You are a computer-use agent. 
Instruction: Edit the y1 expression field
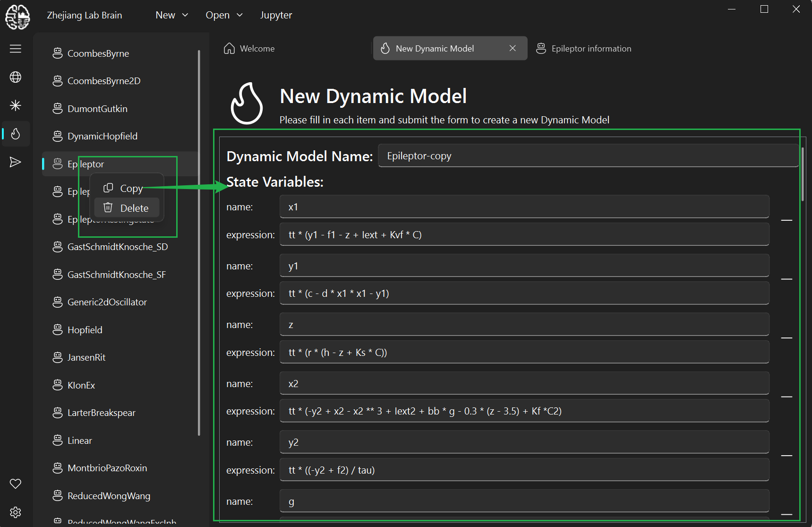click(524, 294)
